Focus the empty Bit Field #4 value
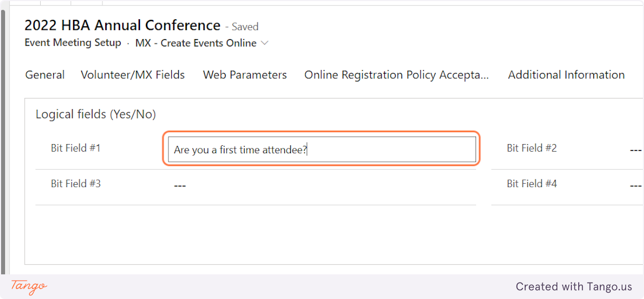Image resolution: width=644 pixels, height=299 pixels. [x=635, y=185]
